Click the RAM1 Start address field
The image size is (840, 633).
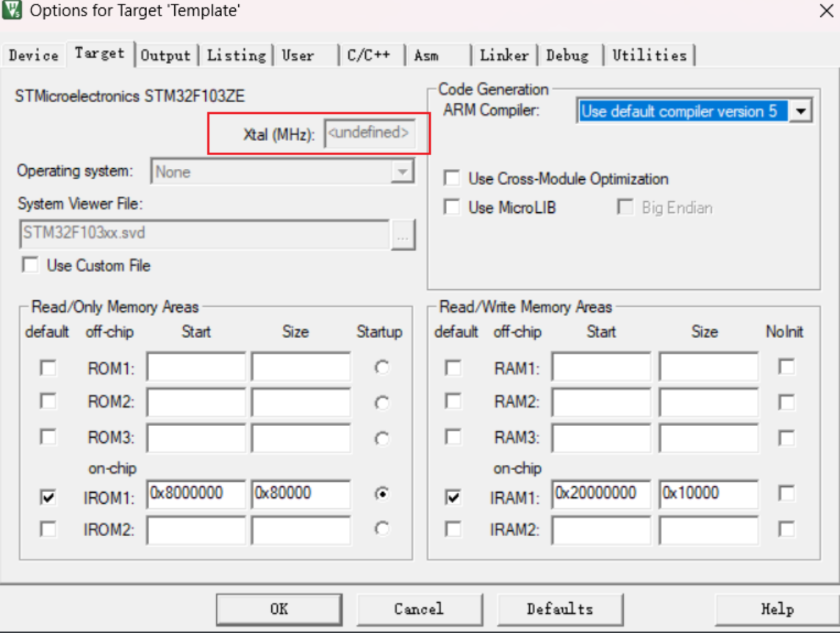click(602, 366)
